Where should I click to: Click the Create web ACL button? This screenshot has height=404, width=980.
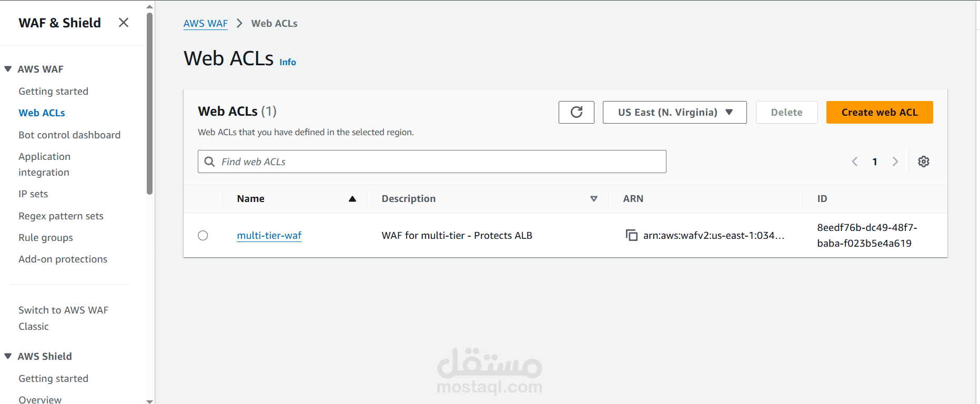[x=880, y=112]
